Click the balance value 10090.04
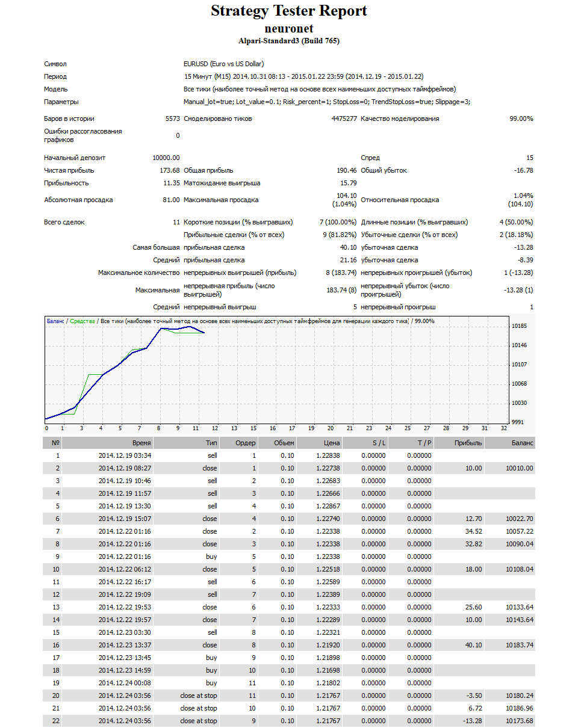 coord(520,544)
